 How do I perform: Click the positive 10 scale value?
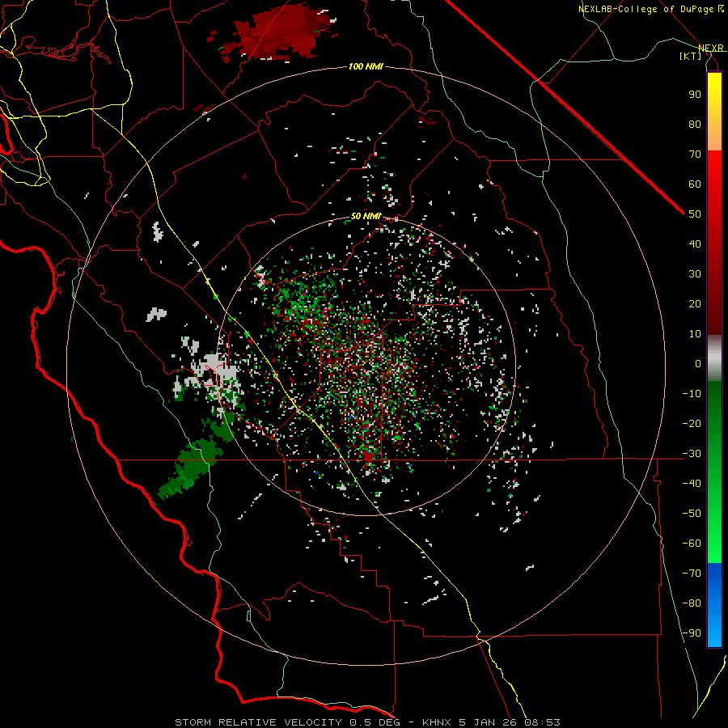(695, 334)
